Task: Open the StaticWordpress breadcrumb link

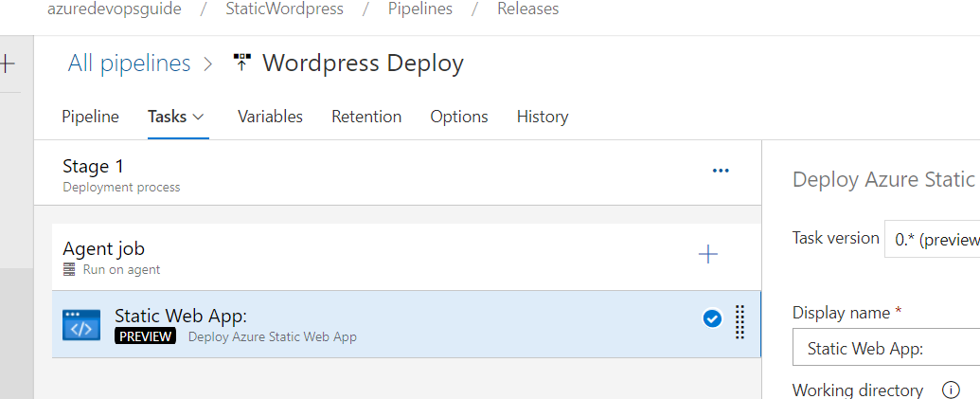Action: tap(284, 9)
